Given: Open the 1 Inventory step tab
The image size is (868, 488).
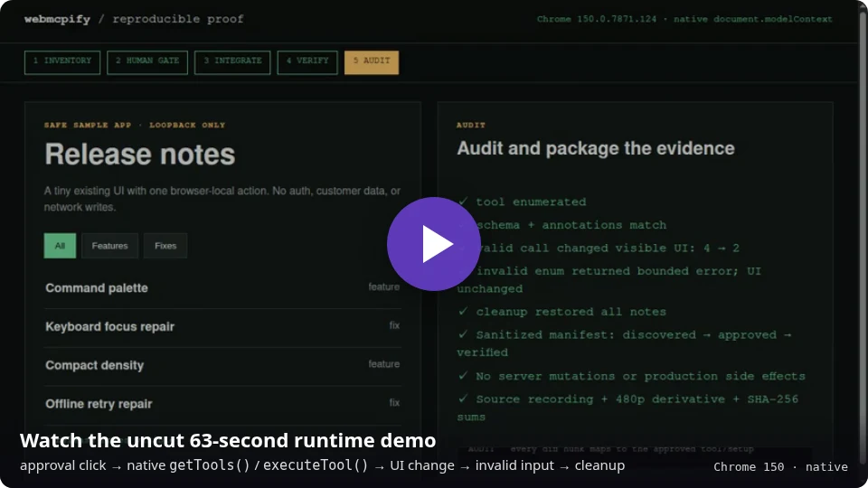Looking at the screenshot, I should [62, 62].
